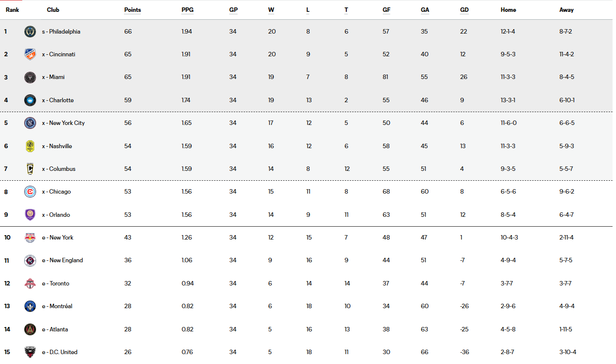Click the Charlotte FC crown logo
Image resolution: width=616 pixels, height=364 pixels.
tap(30, 100)
